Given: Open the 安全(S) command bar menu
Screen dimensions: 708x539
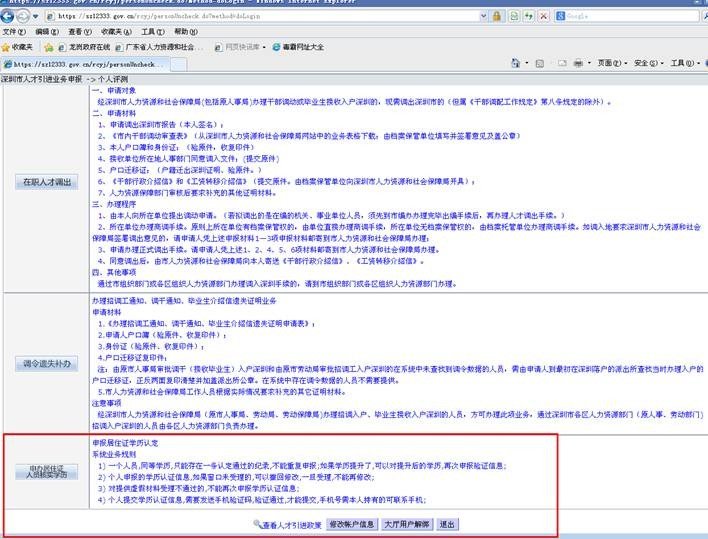Looking at the screenshot, I should click(x=648, y=63).
